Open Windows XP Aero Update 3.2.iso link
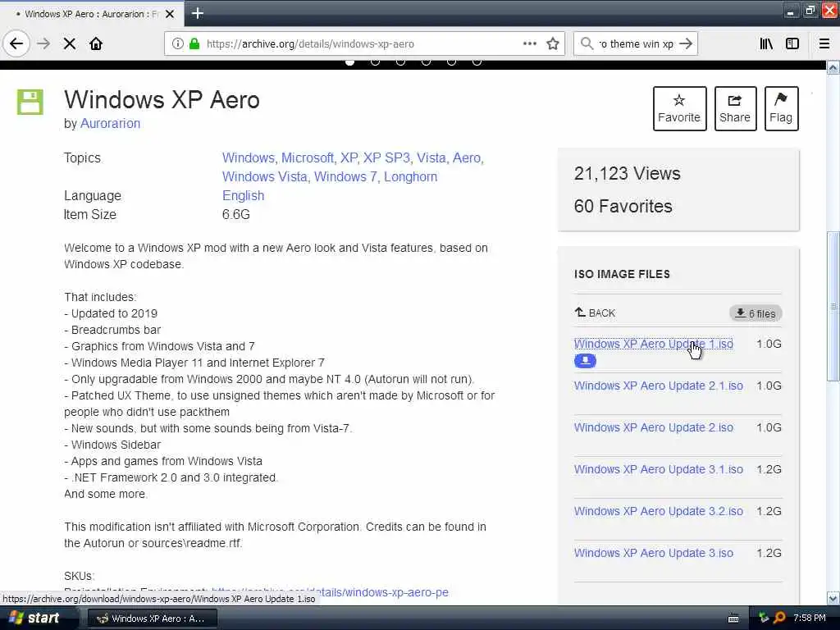Viewport: 840px width, 630px height. click(x=659, y=511)
